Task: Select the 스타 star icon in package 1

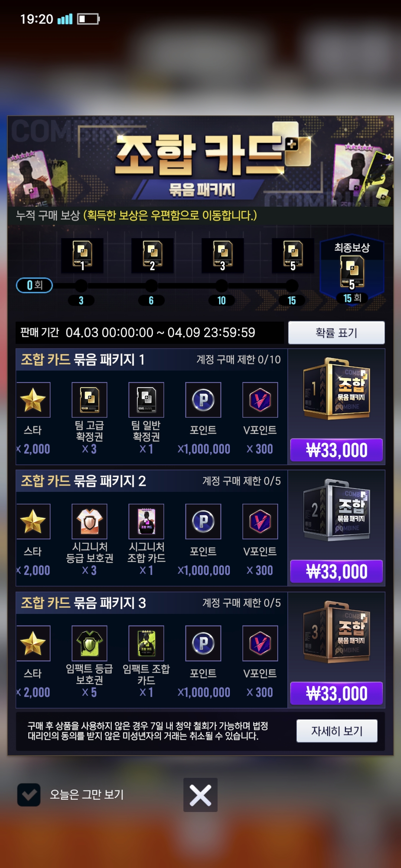Action: (33, 400)
